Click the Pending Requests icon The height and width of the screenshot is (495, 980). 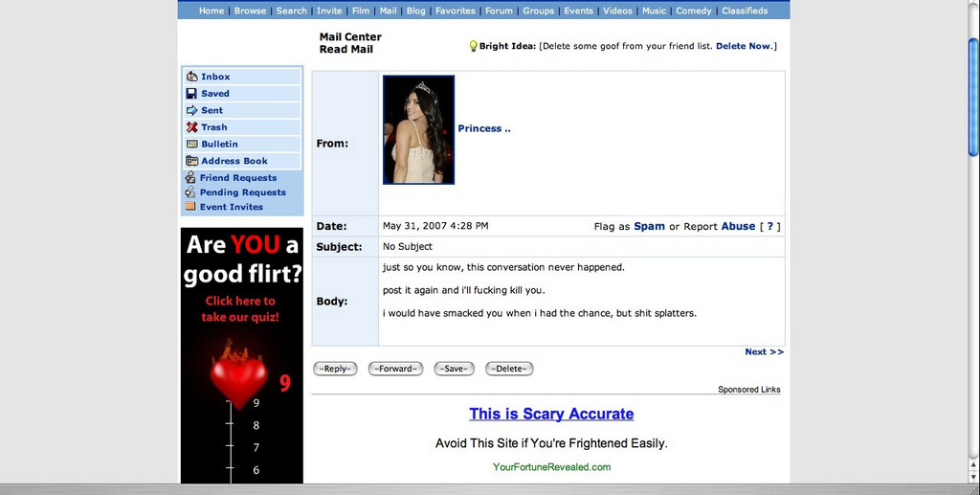click(190, 191)
